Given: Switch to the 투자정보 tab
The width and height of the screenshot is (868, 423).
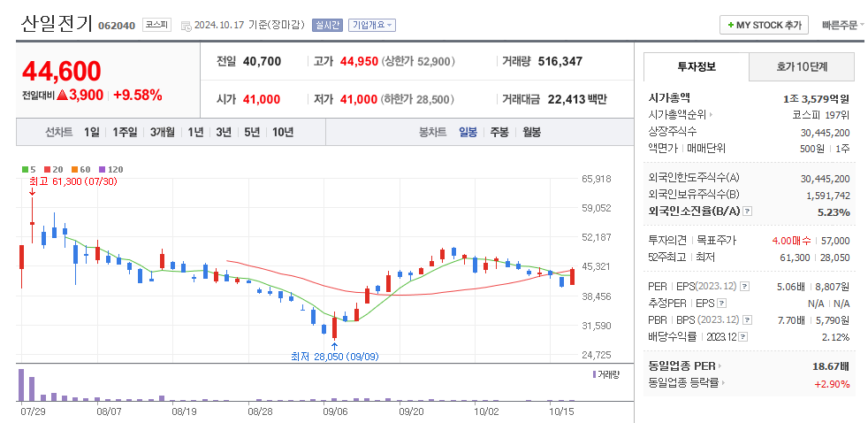Looking at the screenshot, I should [697, 67].
